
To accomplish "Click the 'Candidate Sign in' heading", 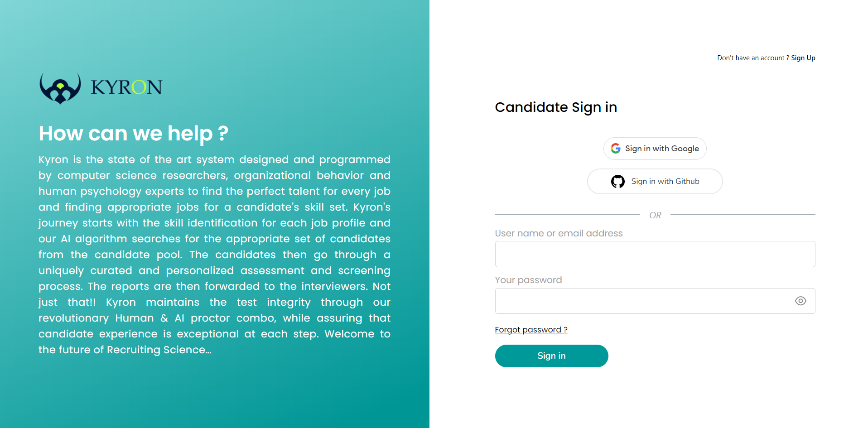I will coord(556,107).
